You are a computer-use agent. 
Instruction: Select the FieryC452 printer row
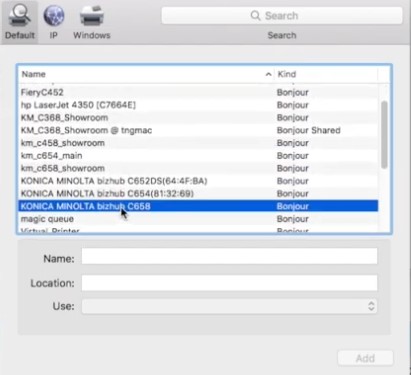(x=198, y=92)
